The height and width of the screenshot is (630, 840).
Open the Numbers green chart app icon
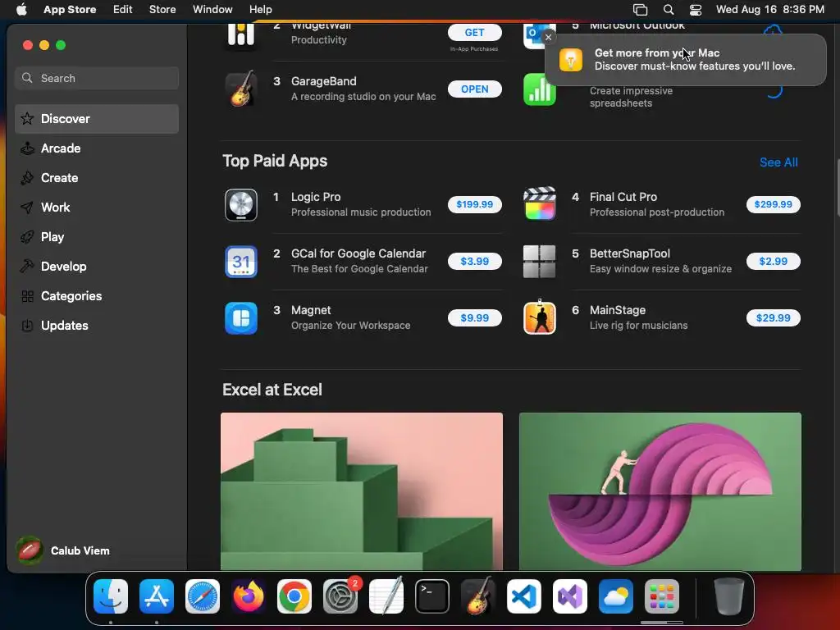(540, 89)
